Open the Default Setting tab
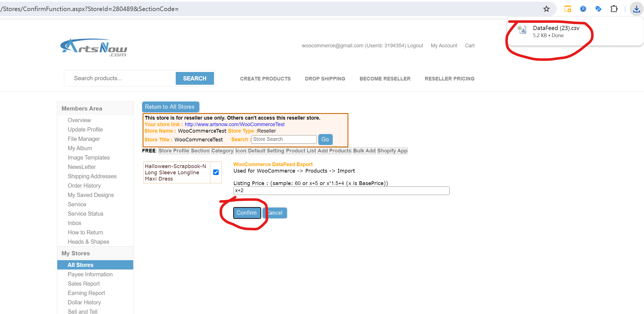The image size is (644, 314). [x=266, y=151]
